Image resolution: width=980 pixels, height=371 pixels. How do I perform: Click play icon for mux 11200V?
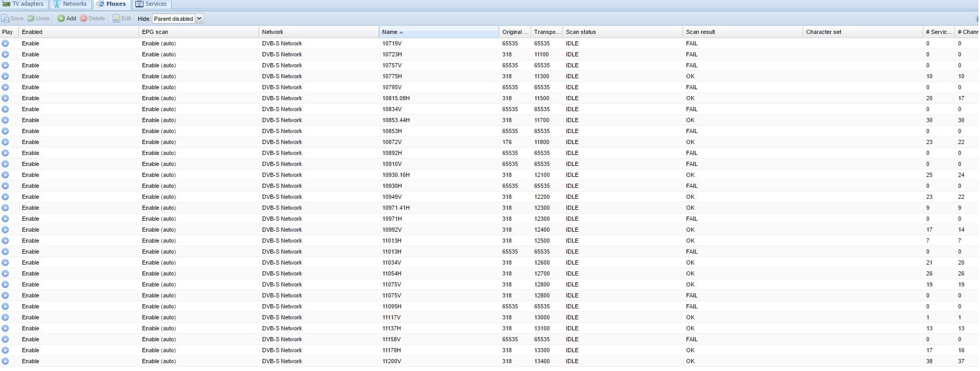tap(5, 361)
